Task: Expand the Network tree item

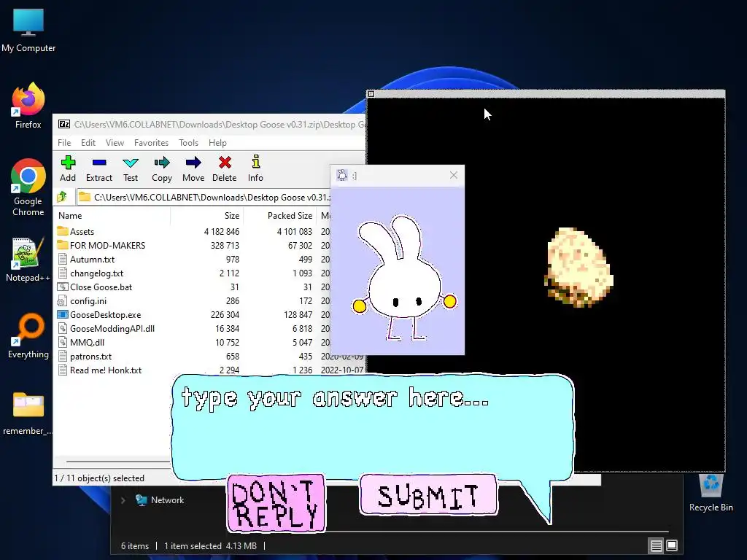Action: pyautogui.click(x=123, y=500)
